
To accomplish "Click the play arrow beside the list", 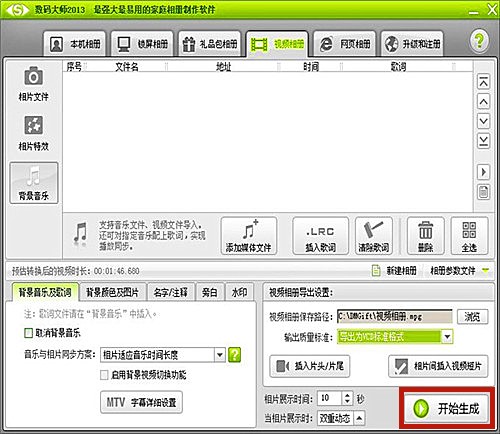I will click(483, 172).
